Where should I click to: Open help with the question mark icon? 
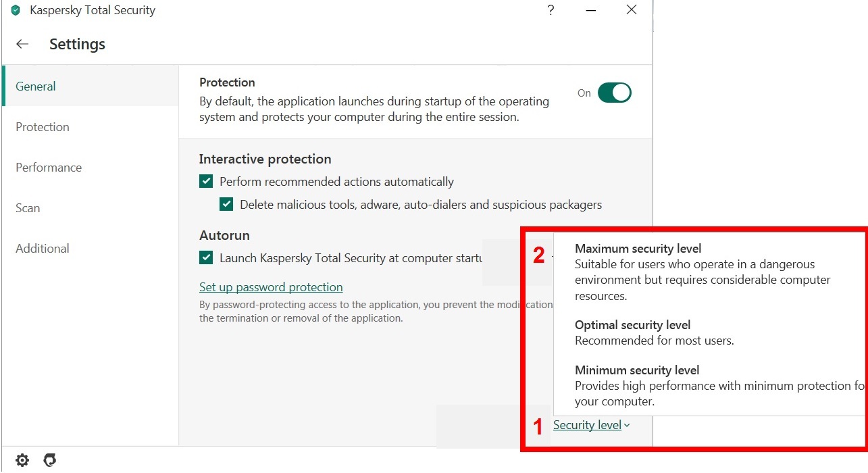click(551, 10)
